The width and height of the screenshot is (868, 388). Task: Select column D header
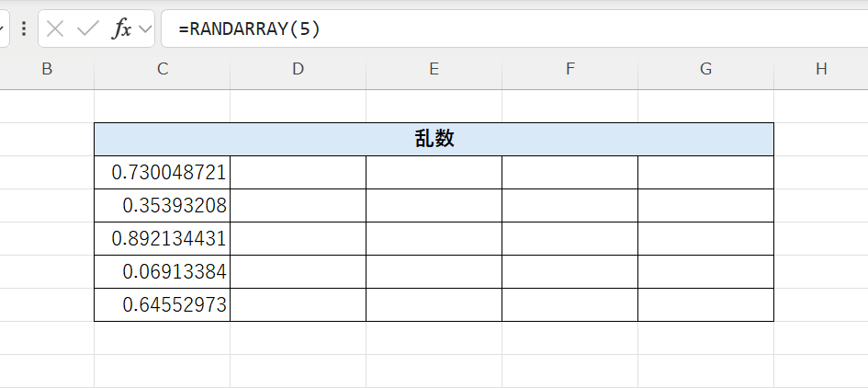pos(298,69)
